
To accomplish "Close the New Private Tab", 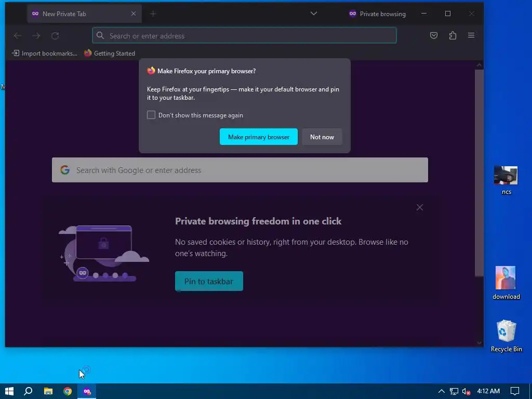I will [x=134, y=14].
